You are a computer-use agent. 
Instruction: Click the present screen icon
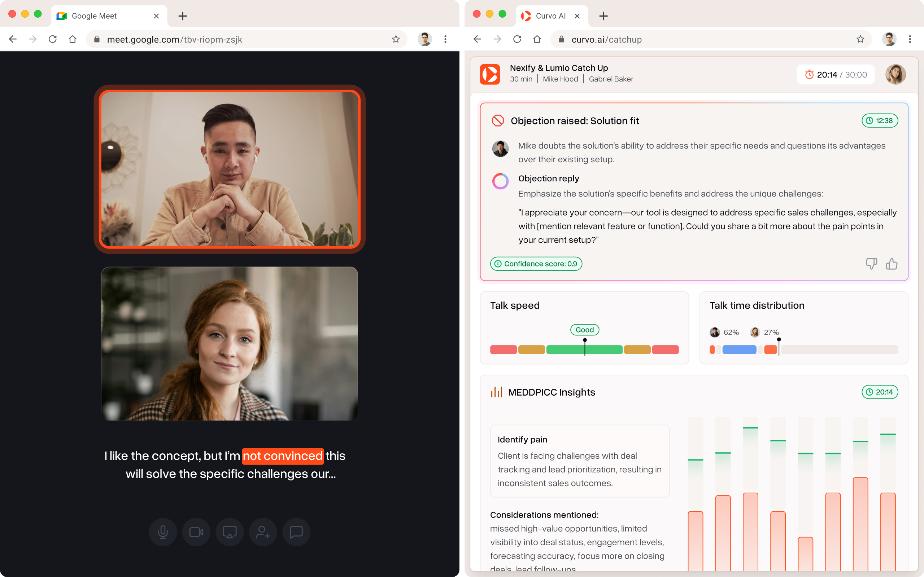pyautogui.click(x=230, y=532)
